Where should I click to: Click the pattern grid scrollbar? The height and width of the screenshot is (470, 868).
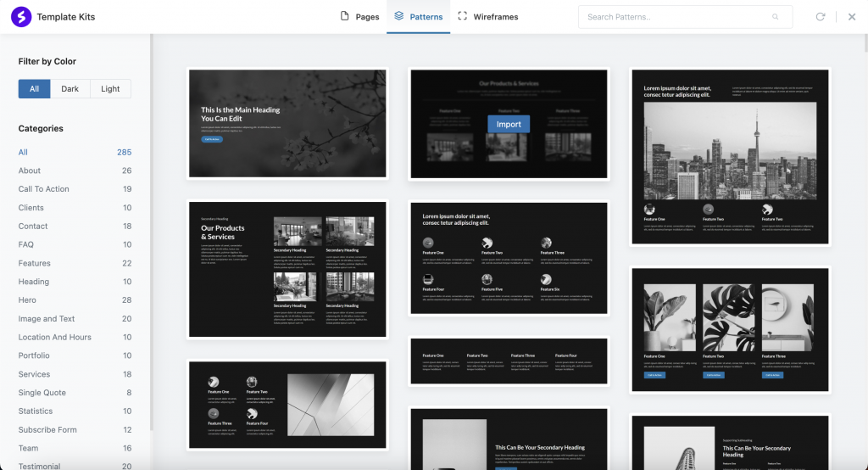(x=865, y=43)
